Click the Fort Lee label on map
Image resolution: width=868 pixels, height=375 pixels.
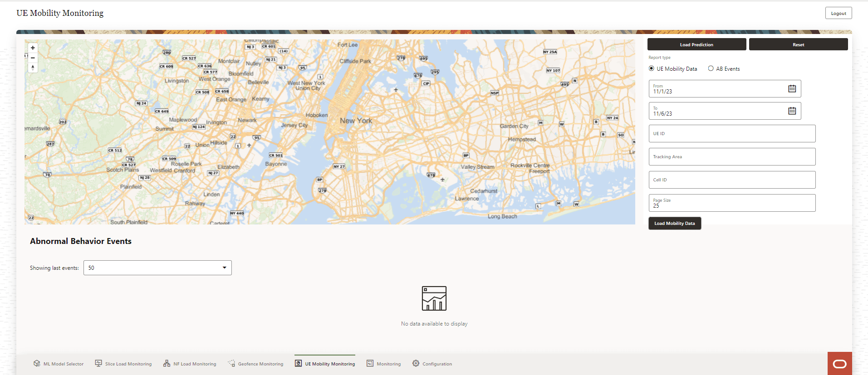pos(348,45)
